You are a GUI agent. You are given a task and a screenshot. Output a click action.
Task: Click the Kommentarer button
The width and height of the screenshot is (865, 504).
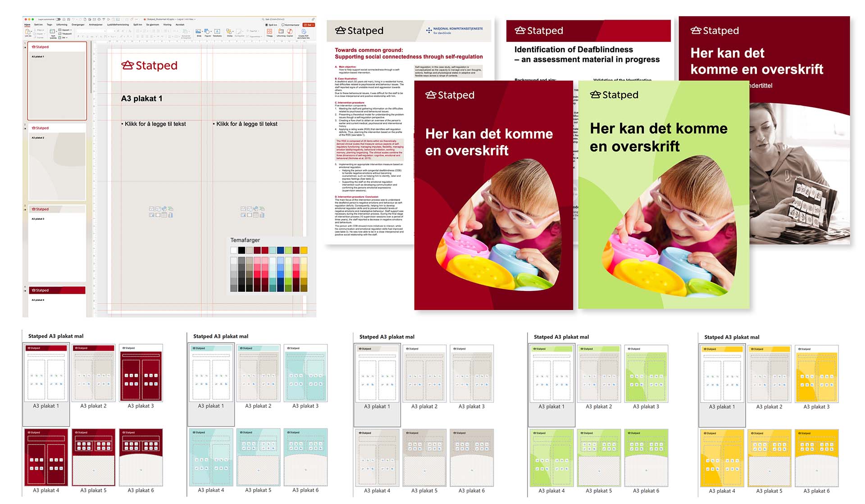click(x=291, y=25)
